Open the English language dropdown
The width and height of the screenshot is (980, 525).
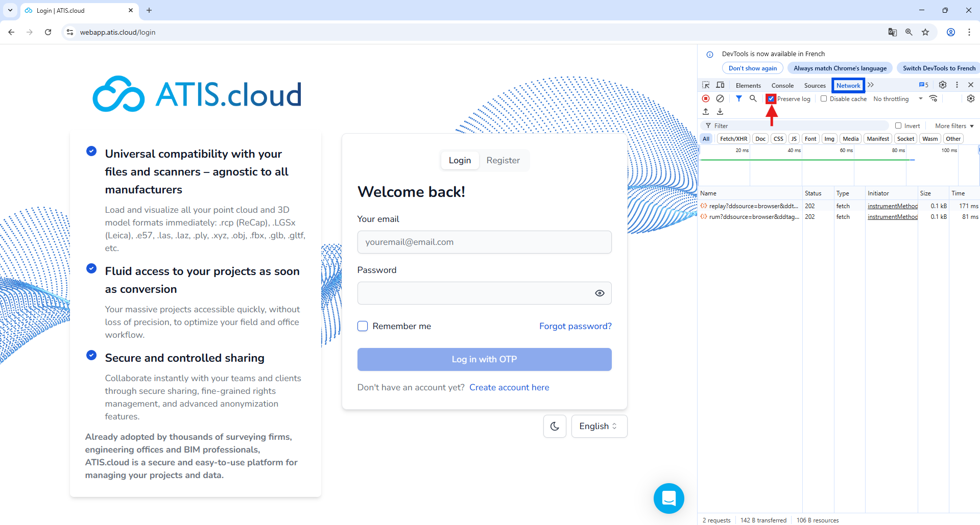click(599, 426)
